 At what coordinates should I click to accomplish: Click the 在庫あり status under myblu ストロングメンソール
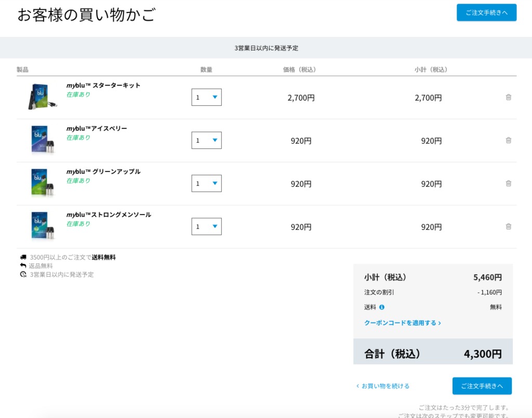[78, 224]
